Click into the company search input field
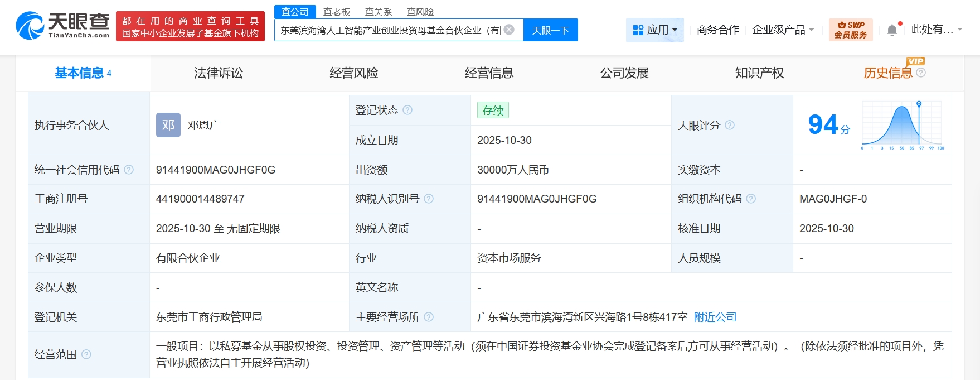The height and width of the screenshot is (380, 980). point(390,30)
